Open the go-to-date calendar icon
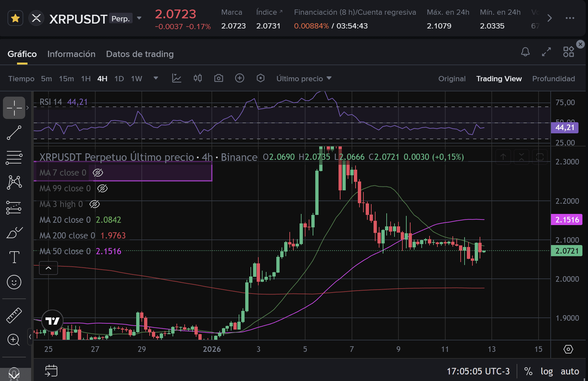Viewport: 588px width, 381px height. coord(51,371)
